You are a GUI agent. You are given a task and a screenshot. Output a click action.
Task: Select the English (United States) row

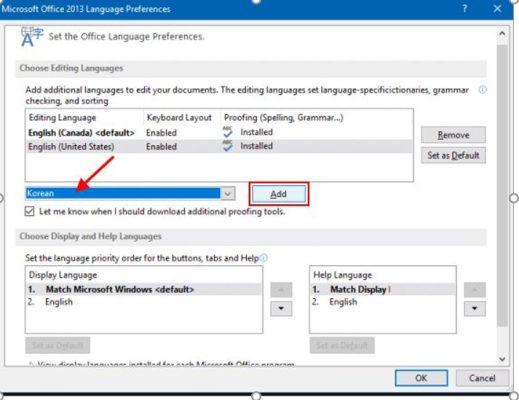pyautogui.click(x=219, y=146)
